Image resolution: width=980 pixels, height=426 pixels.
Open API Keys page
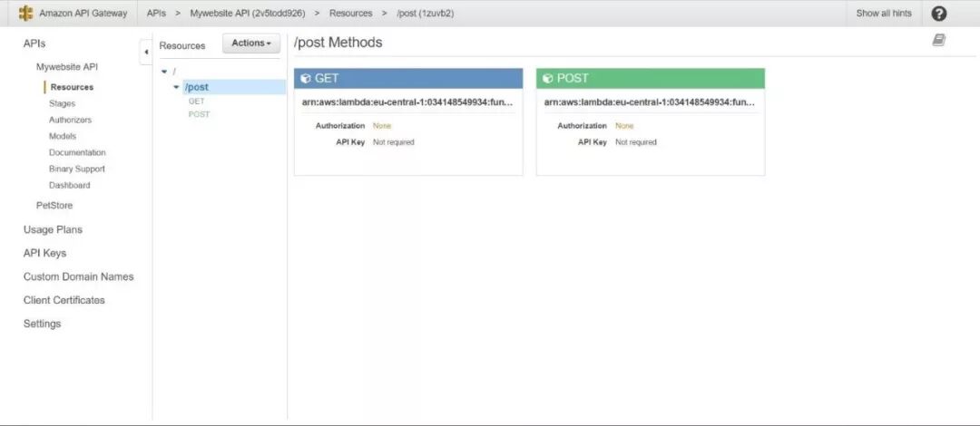point(44,254)
